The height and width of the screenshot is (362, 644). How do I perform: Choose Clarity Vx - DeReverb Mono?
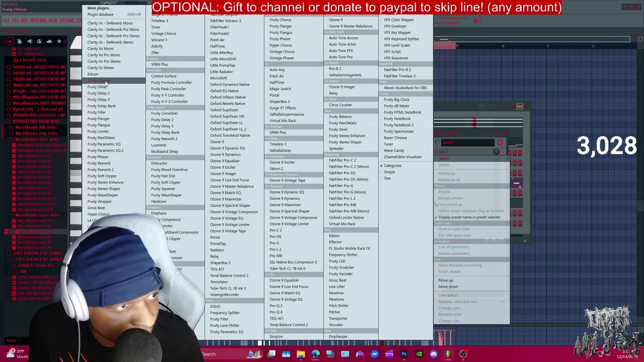tap(110, 23)
